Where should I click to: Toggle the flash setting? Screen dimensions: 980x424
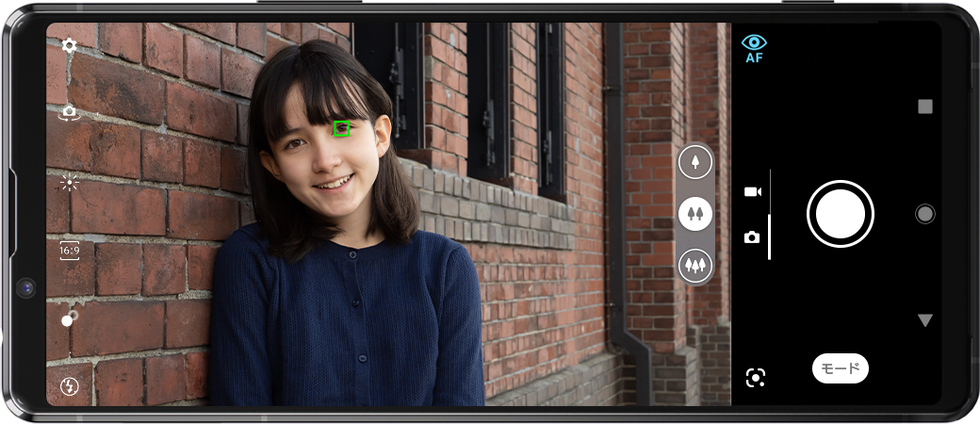(x=69, y=385)
